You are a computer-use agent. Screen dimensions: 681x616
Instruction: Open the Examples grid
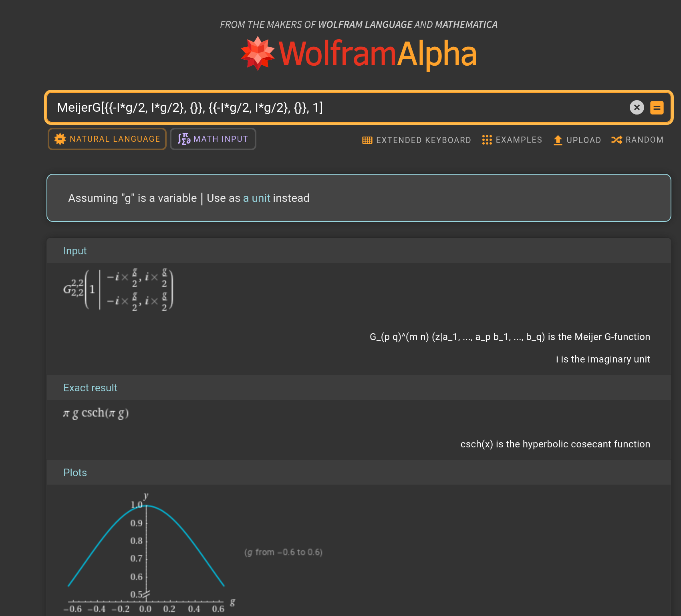pos(512,140)
